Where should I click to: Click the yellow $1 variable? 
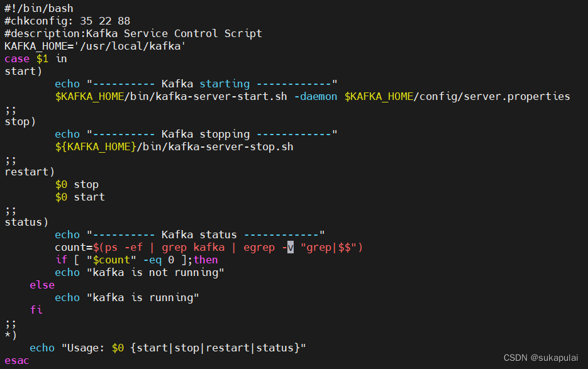[42, 59]
